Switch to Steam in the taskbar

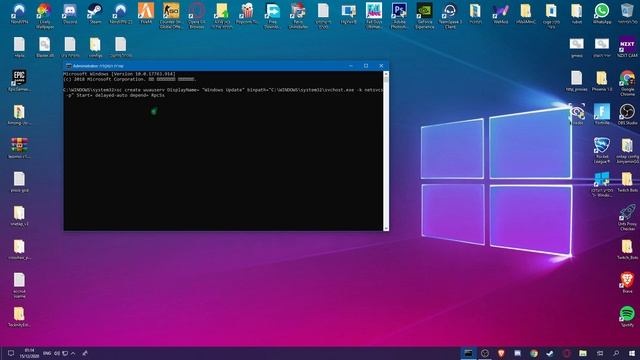[550, 353]
